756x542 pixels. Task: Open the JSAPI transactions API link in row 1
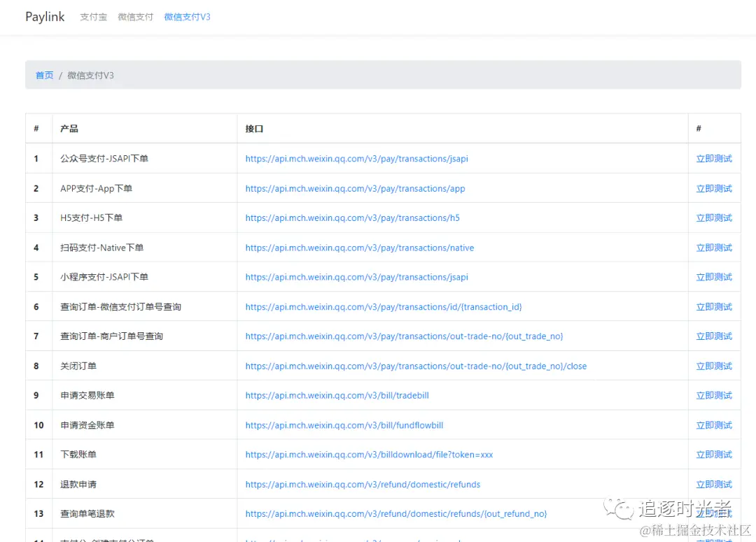pyautogui.click(x=356, y=159)
